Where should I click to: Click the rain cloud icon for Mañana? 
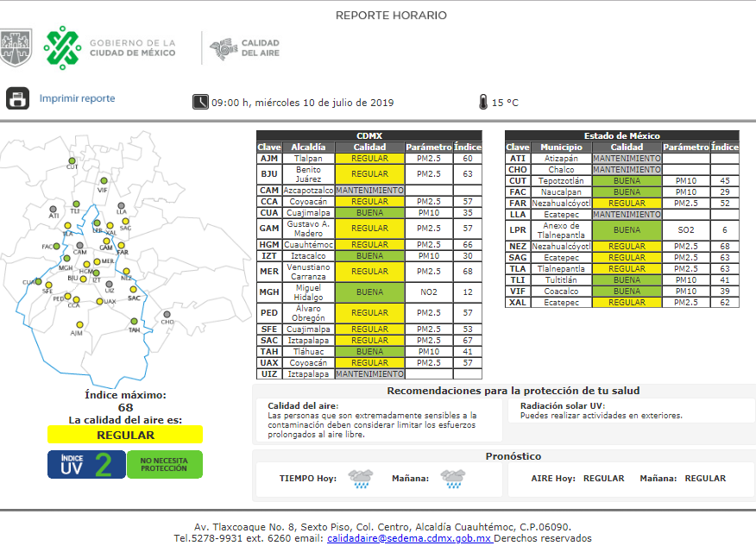(x=453, y=479)
